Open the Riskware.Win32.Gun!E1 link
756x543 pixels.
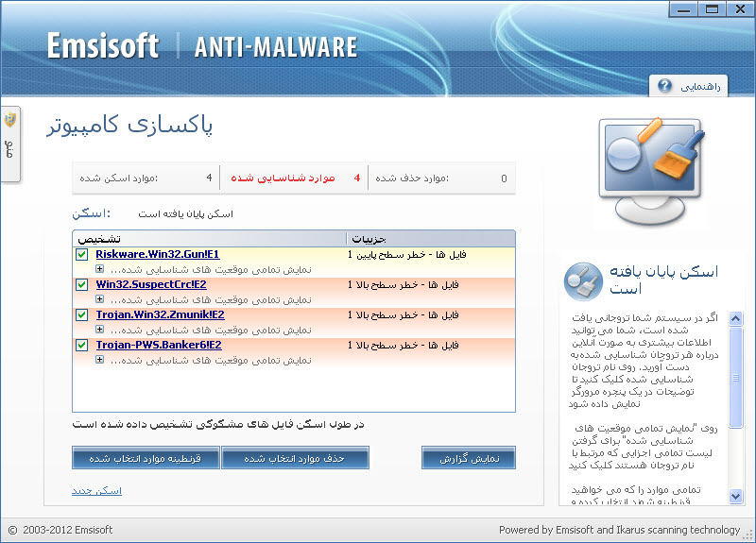point(158,254)
